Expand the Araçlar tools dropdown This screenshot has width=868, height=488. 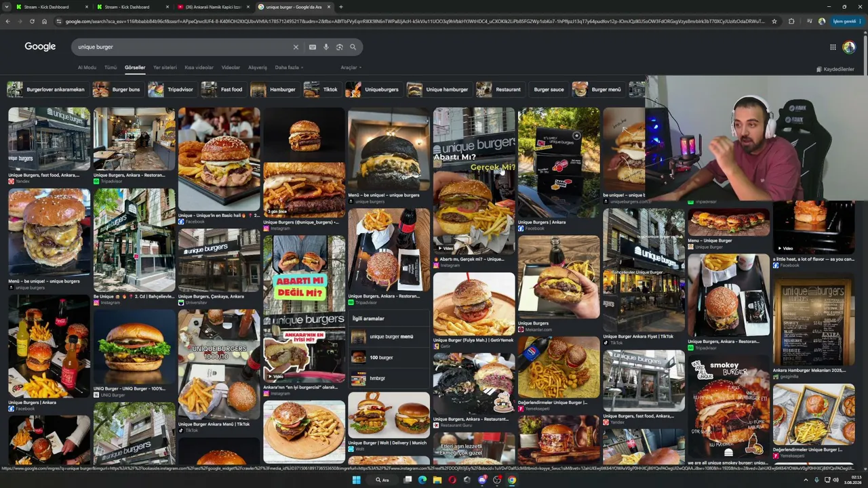(351, 68)
